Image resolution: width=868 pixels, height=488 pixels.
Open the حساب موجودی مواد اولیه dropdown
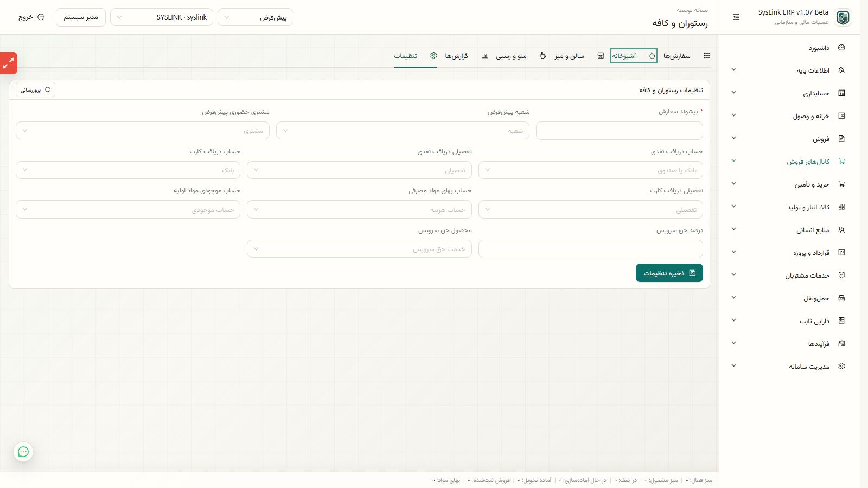128,210
